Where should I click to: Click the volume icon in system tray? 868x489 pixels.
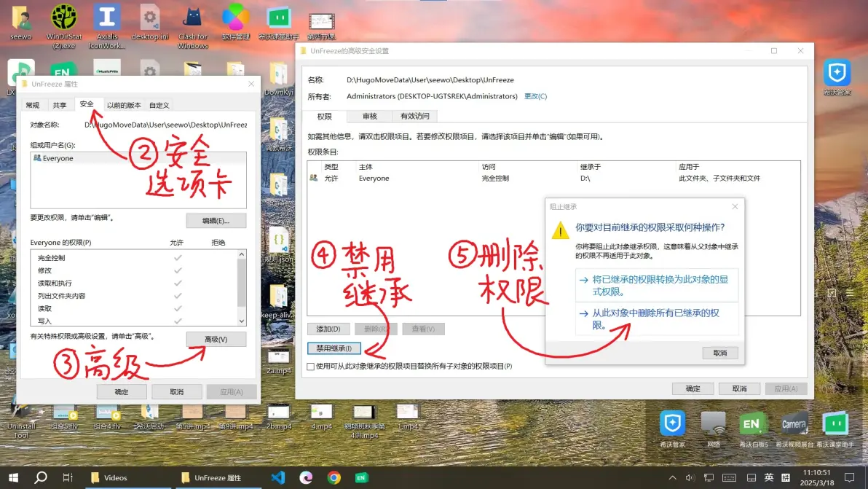690,478
